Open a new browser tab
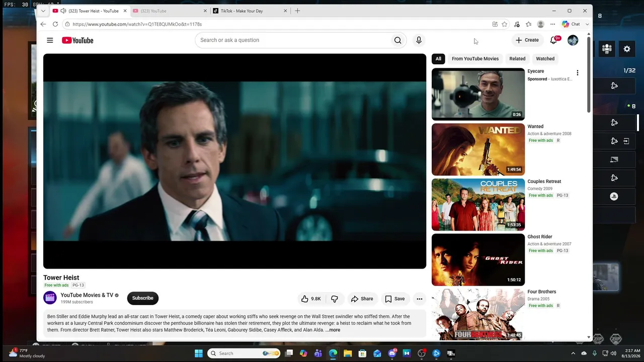The height and width of the screenshot is (362, 644). click(x=297, y=11)
